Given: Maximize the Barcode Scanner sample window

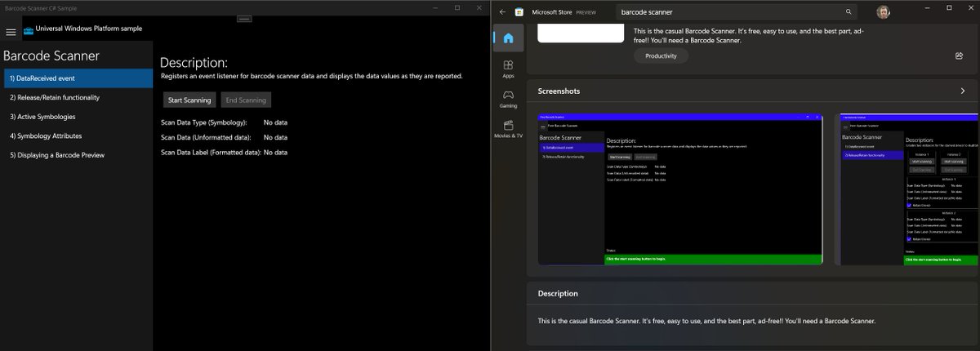Looking at the screenshot, I should 457,7.
